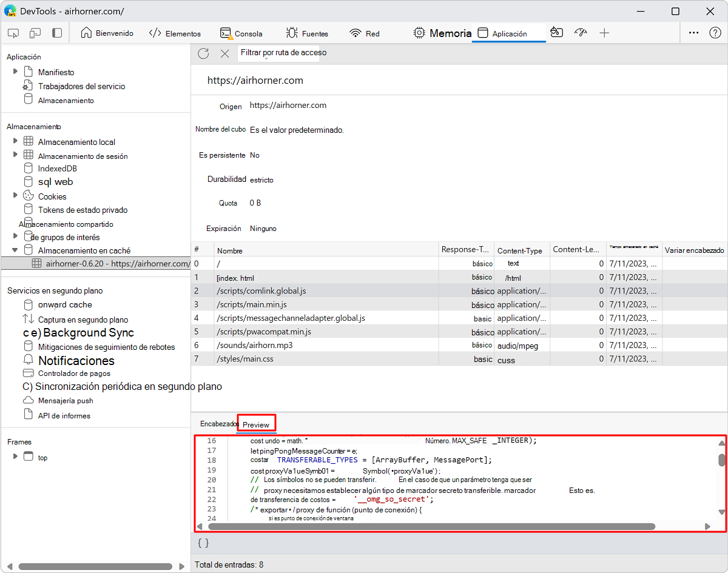Open Captura en segundo plano

(83, 320)
